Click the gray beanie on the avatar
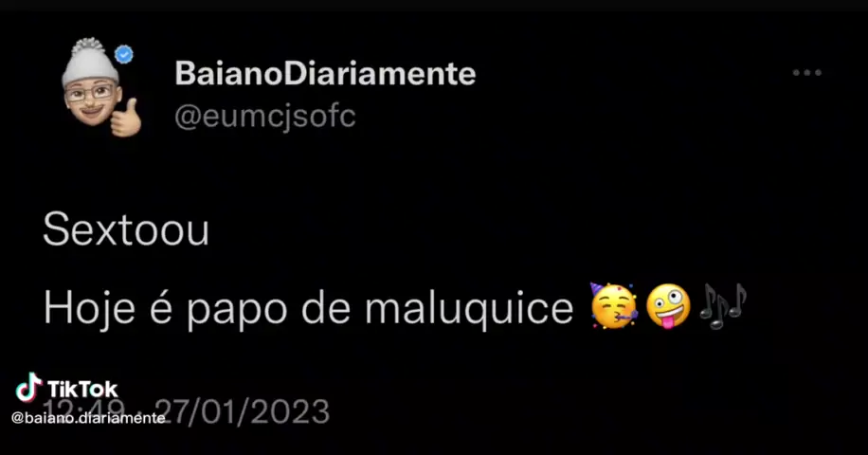Viewport: 868px width, 455px height. [x=90, y=61]
